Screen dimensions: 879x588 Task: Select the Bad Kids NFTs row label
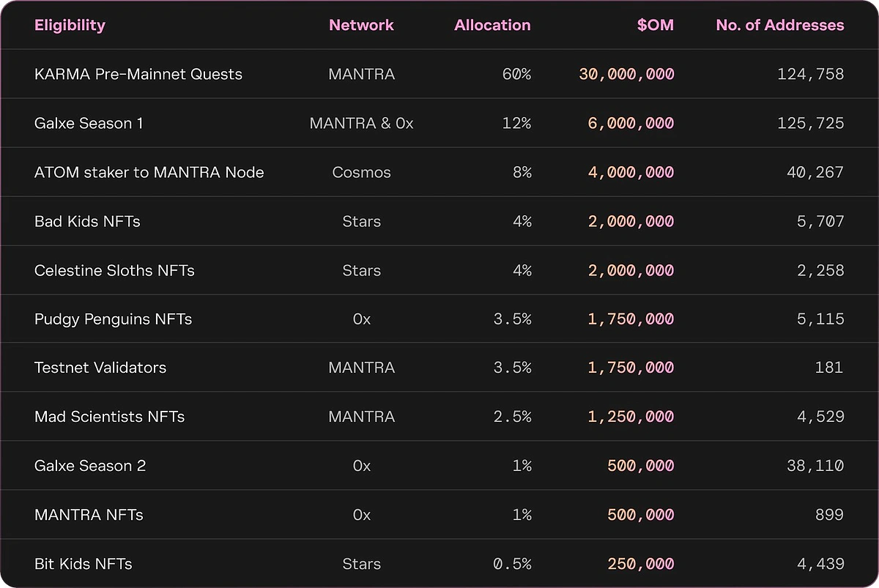point(87,221)
